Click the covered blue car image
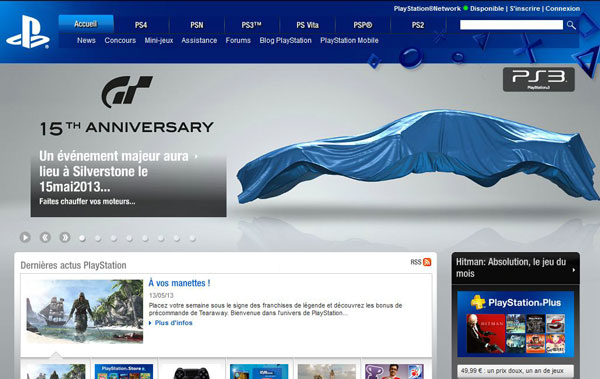The width and height of the screenshot is (600, 379). [x=417, y=156]
